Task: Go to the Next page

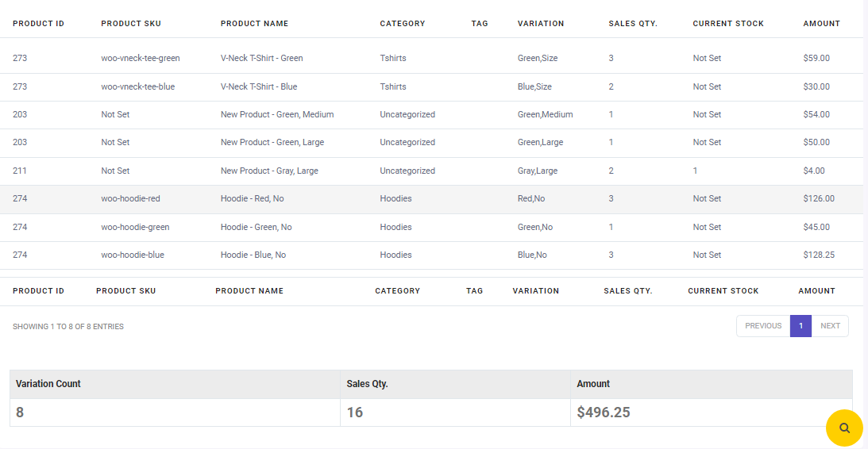Action: tap(830, 326)
